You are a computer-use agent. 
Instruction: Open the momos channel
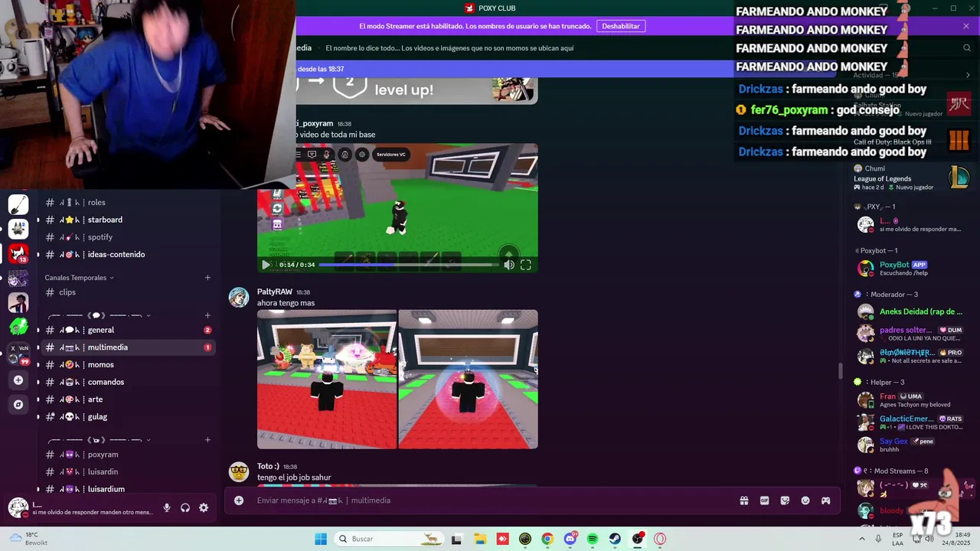[x=126, y=365]
